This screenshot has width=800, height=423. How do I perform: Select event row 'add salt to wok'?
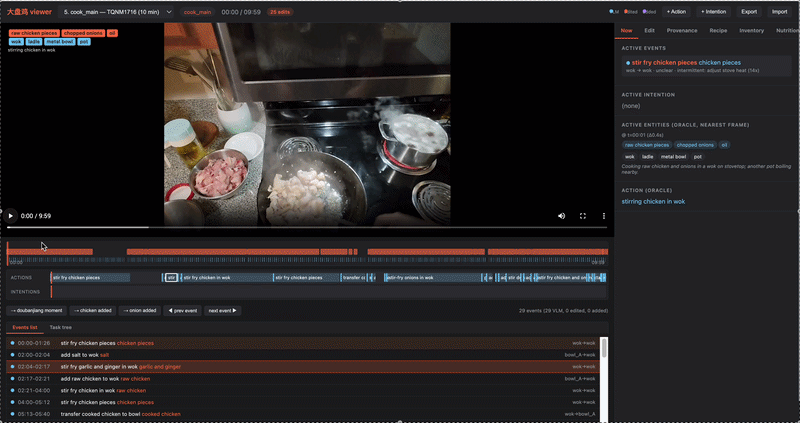click(303, 355)
